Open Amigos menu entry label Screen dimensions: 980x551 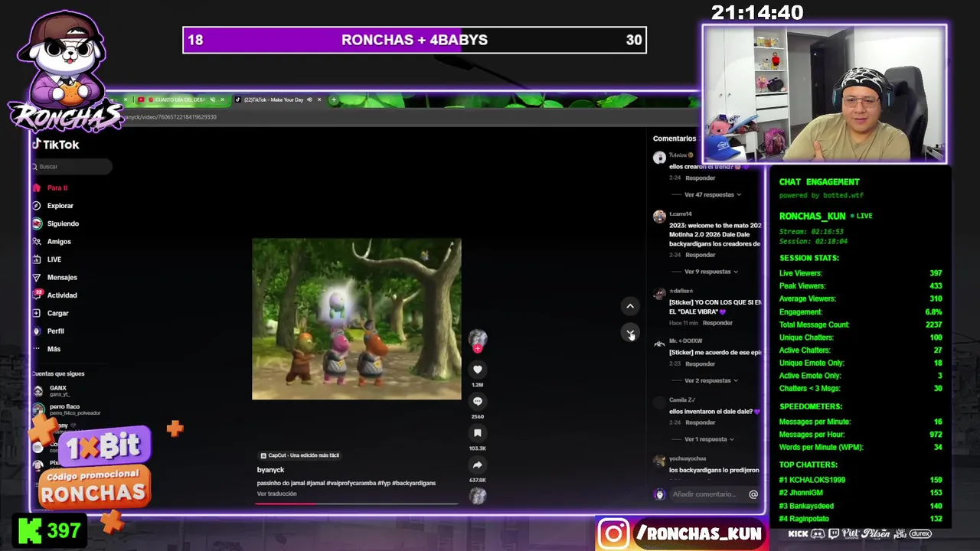point(59,242)
